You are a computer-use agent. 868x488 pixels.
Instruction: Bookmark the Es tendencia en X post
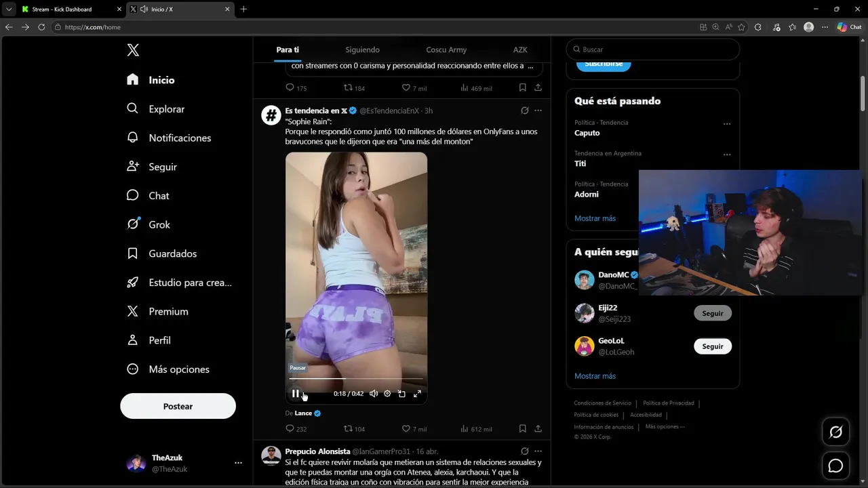click(x=522, y=429)
